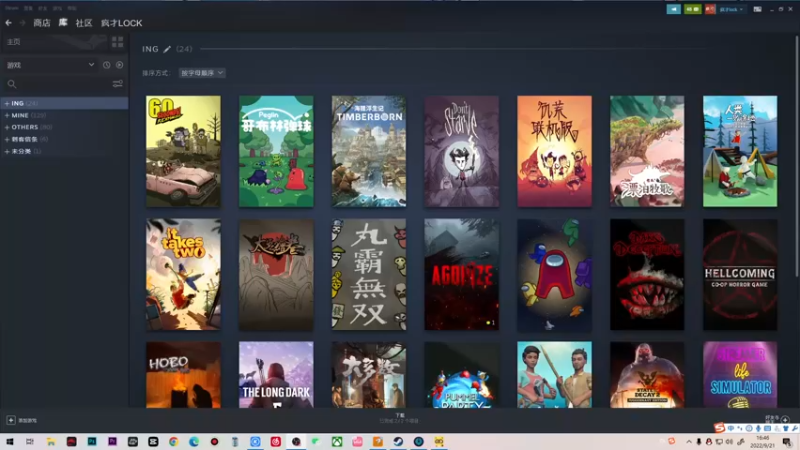Viewport: 800px width, 450px height.
Task: Open the Pummel Party game cover
Action: pyautogui.click(x=462, y=374)
